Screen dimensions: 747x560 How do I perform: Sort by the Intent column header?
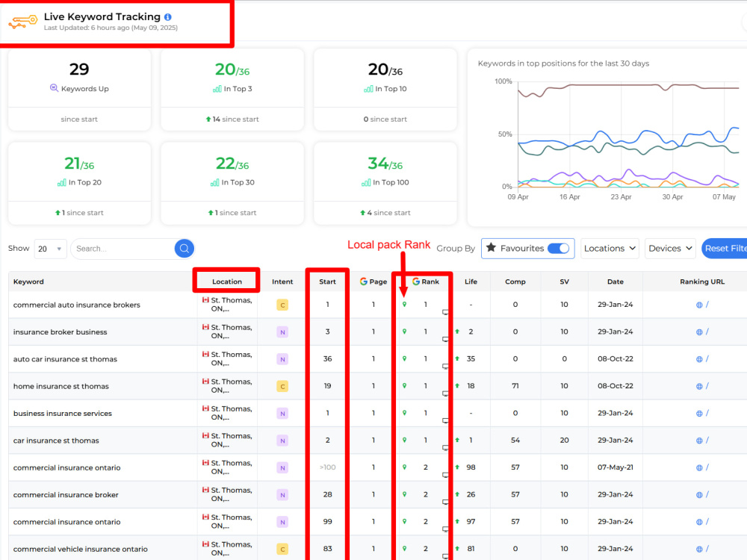pos(282,281)
